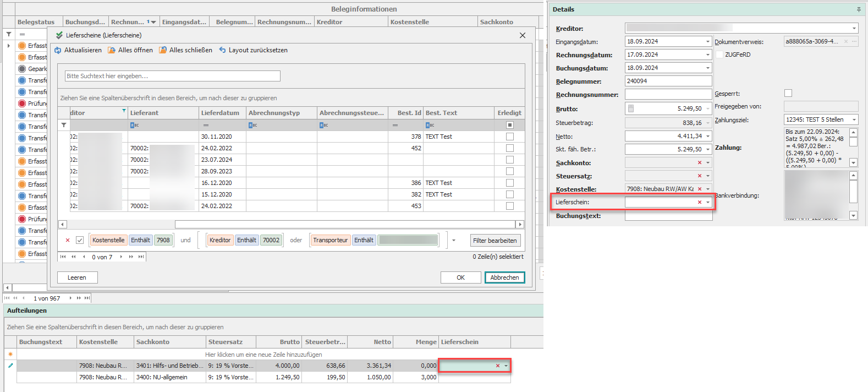Remove the active filter with red X
868x392 pixels.
coord(68,240)
